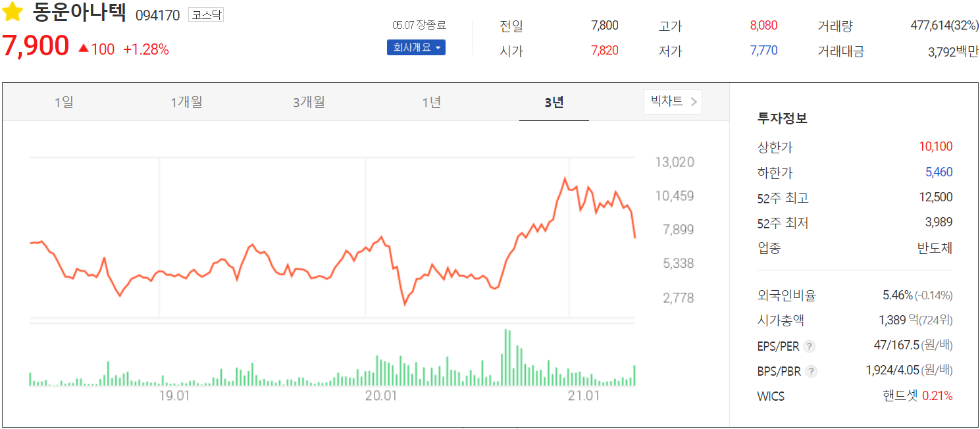Click the 전일 value 7,800

pos(605,26)
